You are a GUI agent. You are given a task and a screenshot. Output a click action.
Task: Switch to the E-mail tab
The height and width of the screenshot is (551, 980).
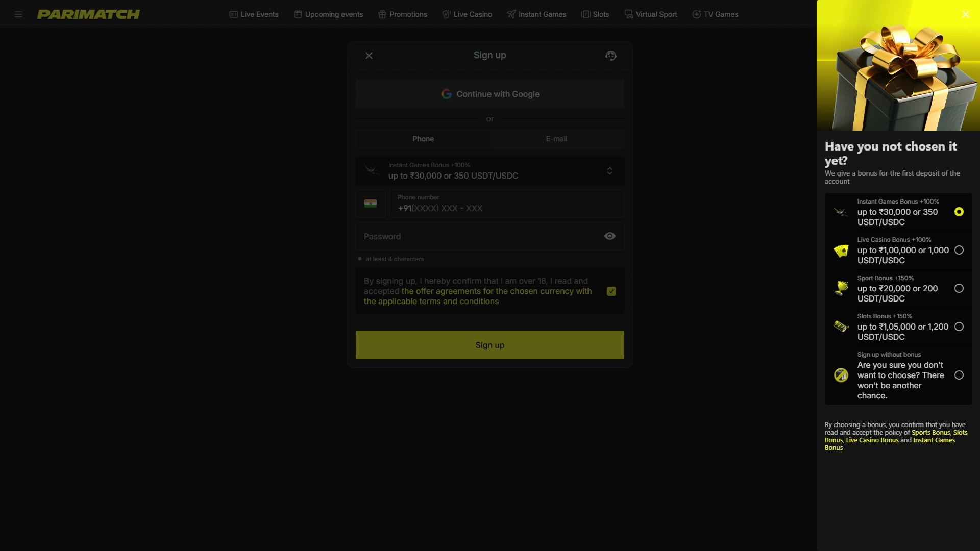tap(556, 139)
